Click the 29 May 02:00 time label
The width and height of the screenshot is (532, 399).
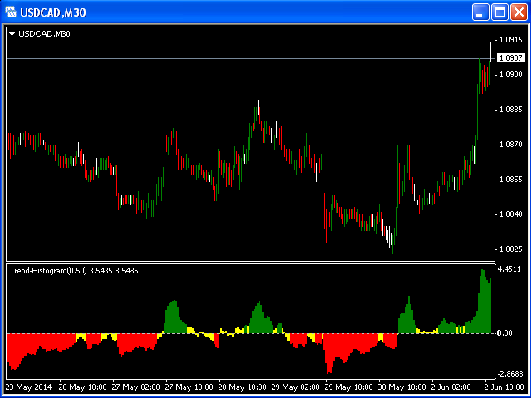coord(298,387)
